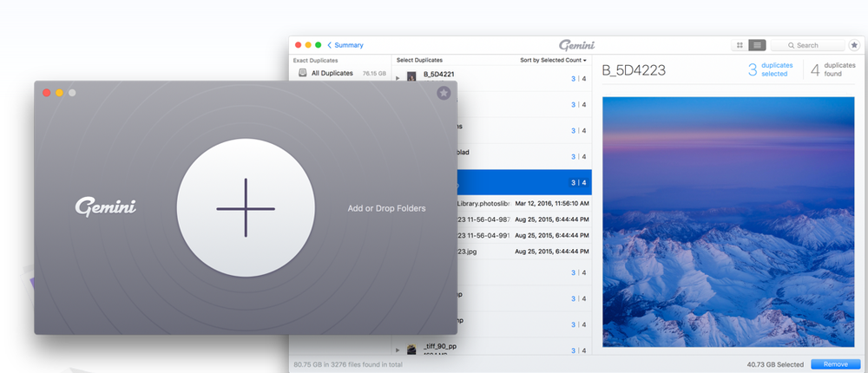
Task: Click the mountain preview image
Action: [728, 222]
